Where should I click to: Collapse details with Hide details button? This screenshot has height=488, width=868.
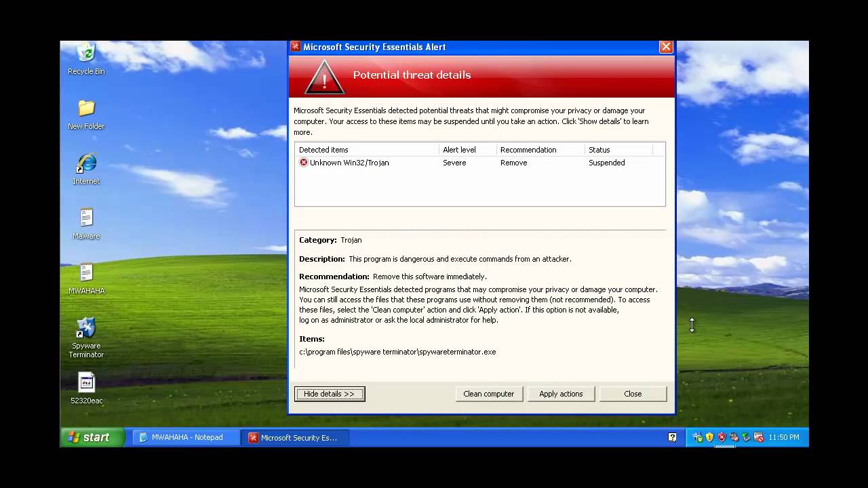[x=330, y=394]
